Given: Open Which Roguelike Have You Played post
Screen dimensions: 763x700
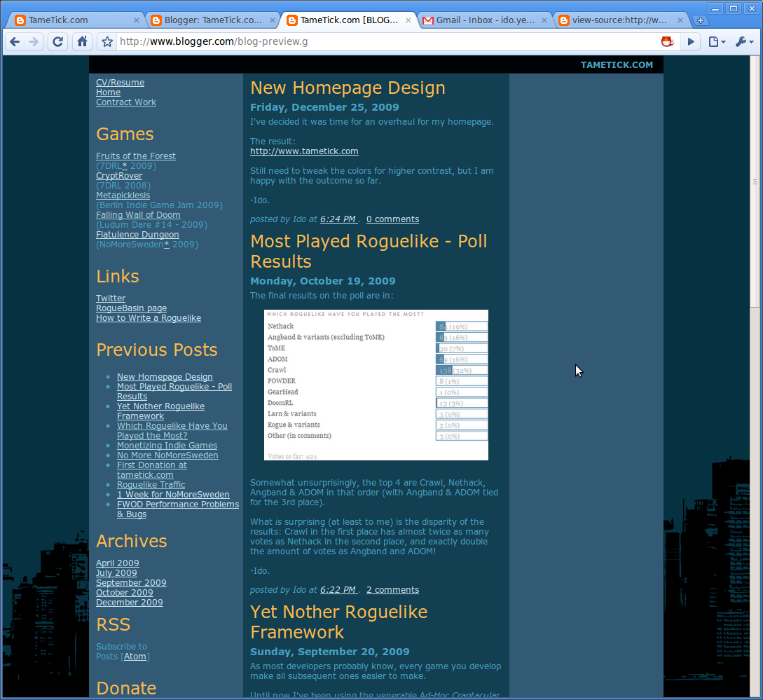Looking at the screenshot, I should click(x=172, y=431).
